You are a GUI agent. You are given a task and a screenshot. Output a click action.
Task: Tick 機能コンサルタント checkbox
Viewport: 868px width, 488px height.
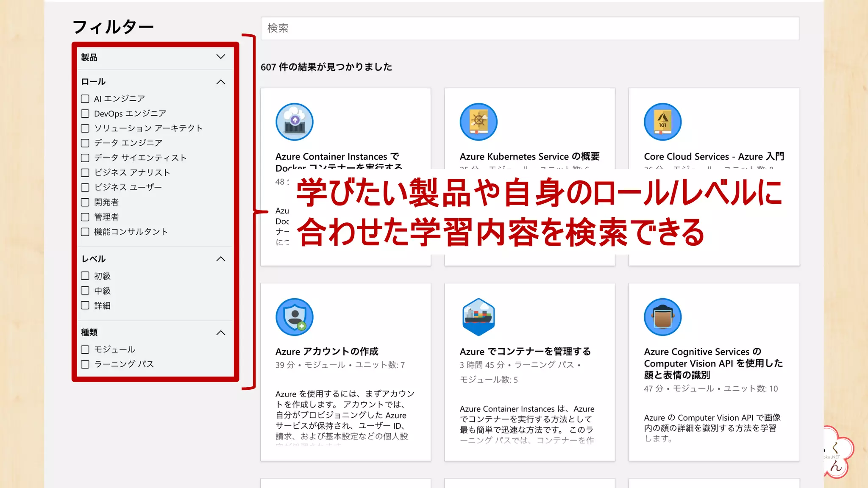click(85, 232)
